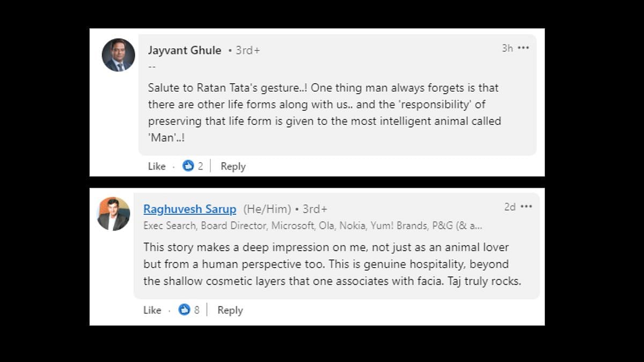This screenshot has height=362, width=644.
Task: Click the (He/Him) pronouns beside Raghuvesh Sarup
Action: coord(267,209)
